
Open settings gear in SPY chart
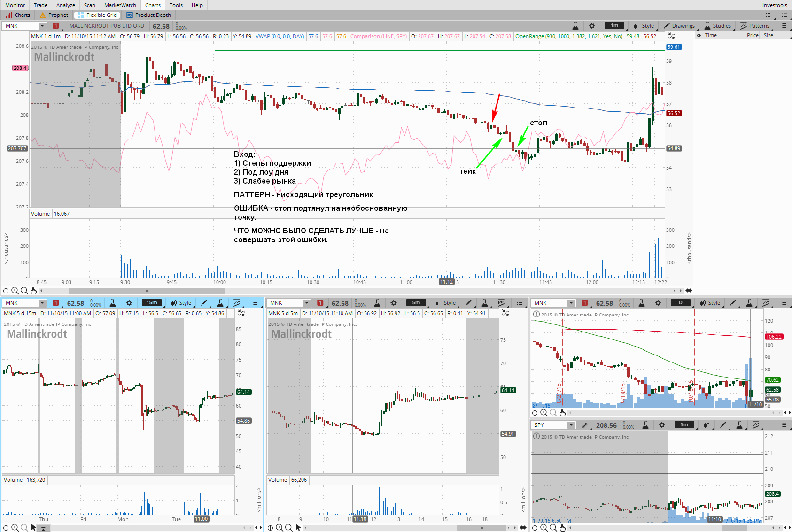tap(662, 425)
